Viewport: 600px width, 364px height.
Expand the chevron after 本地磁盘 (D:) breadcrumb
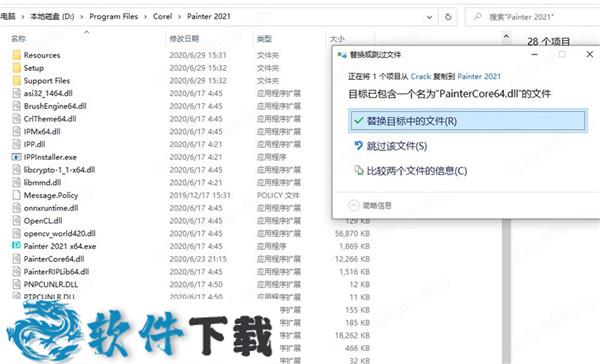82,16
